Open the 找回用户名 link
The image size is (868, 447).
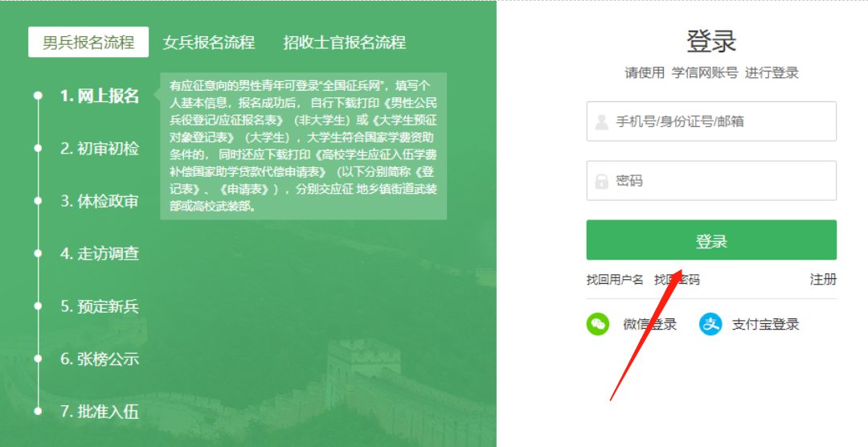[x=615, y=280]
